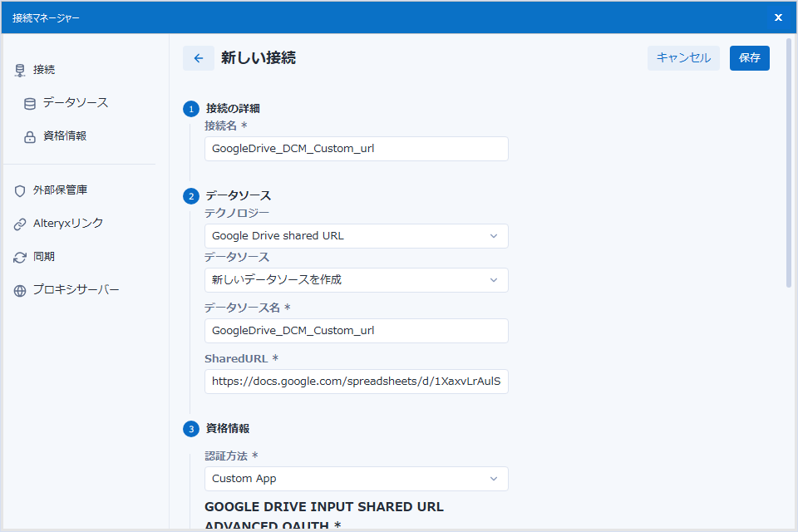Viewport: 798px width, 532px height.
Task: Click the 資格情報 lock icon
Action: click(x=30, y=137)
